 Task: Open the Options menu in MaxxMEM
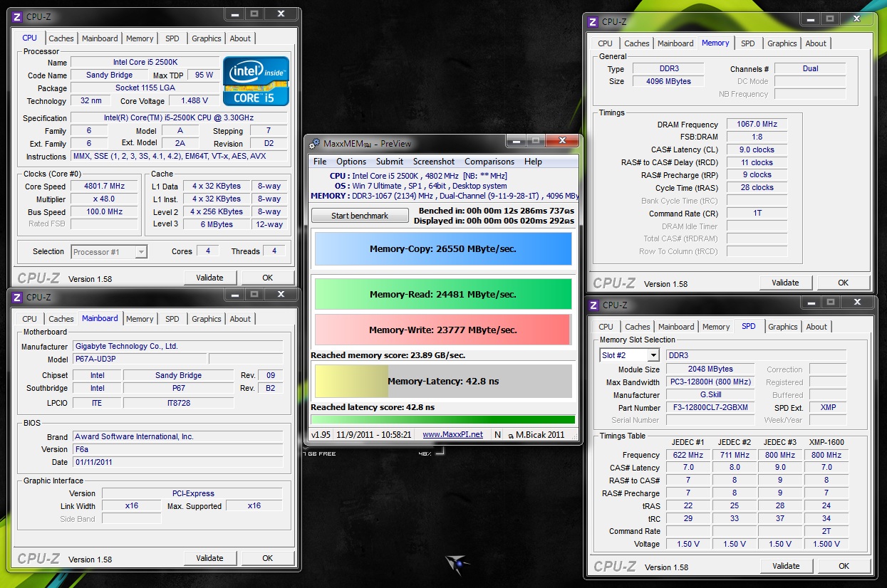351,162
